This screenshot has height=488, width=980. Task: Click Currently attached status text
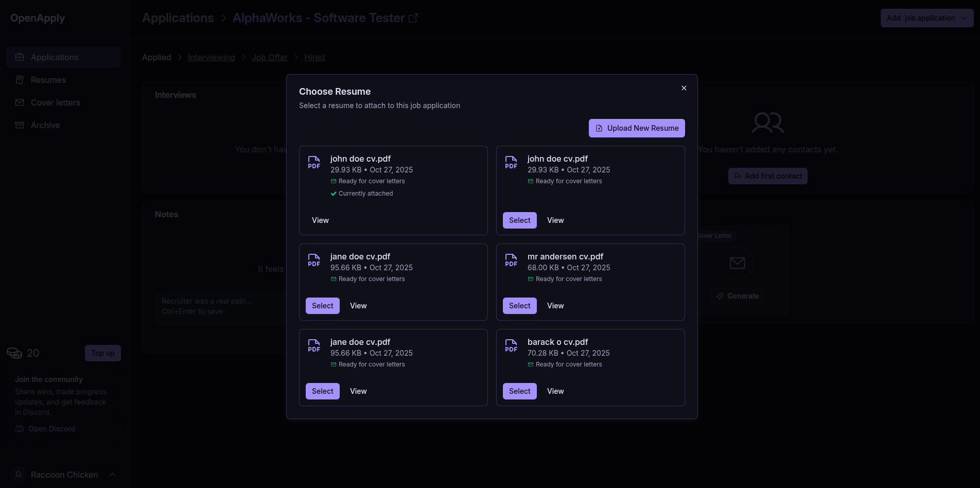tap(366, 194)
